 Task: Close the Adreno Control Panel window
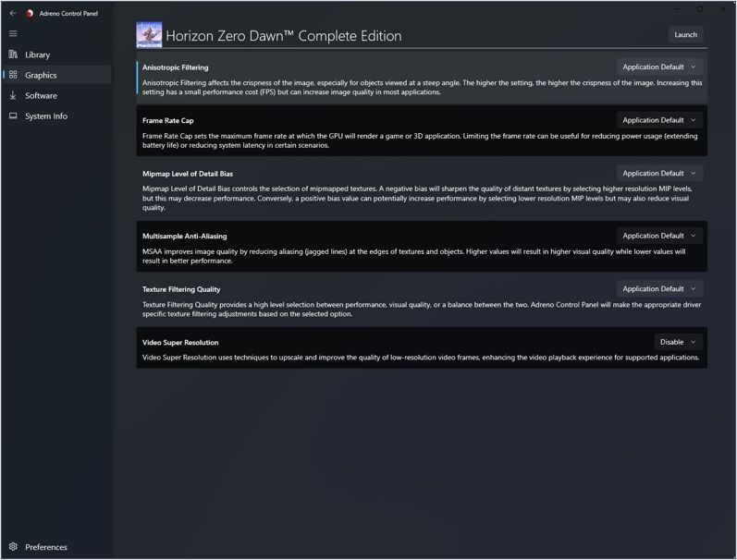[x=723, y=9]
